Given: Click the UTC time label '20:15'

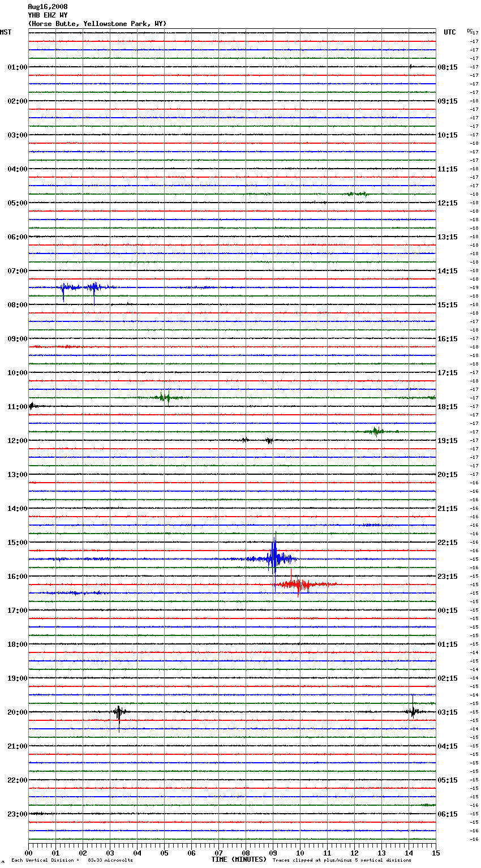Looking at the screenshot, I should point(448,475).
